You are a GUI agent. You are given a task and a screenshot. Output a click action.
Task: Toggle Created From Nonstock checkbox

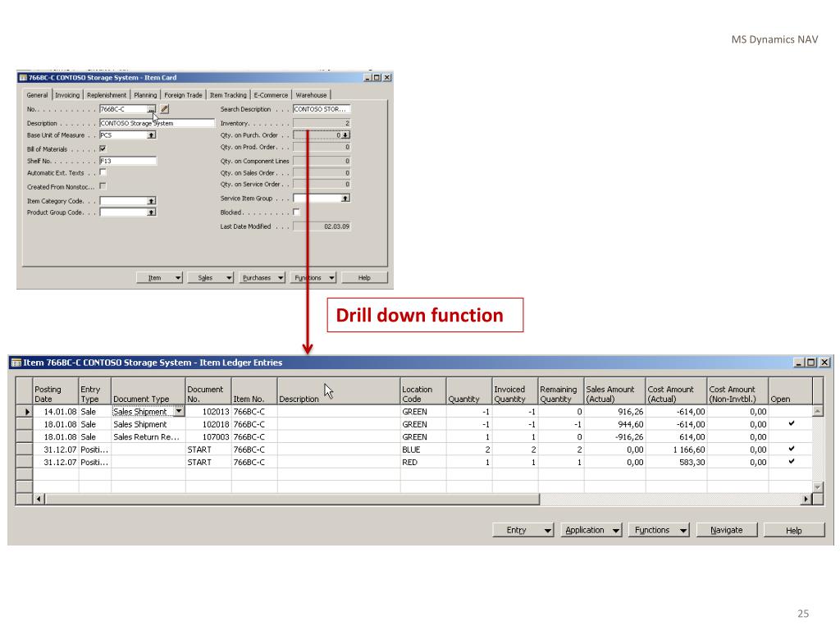(103, 186)
